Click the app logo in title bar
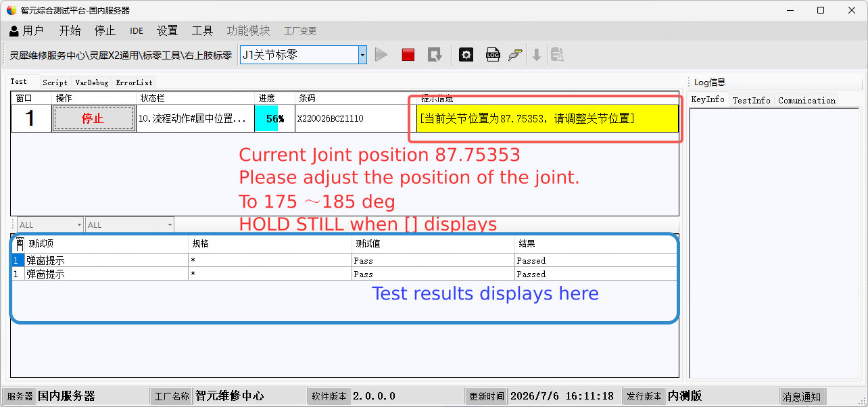This screenshot has width=868, height=407. [11, 10]
